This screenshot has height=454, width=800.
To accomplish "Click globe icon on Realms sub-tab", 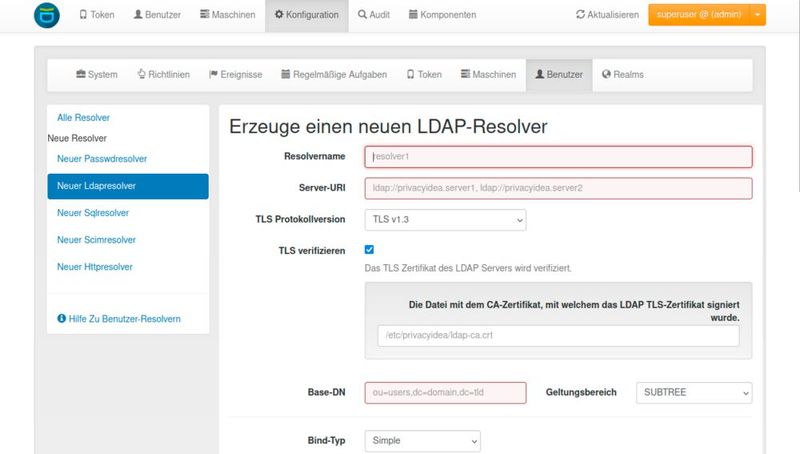I will click(606, 74).
